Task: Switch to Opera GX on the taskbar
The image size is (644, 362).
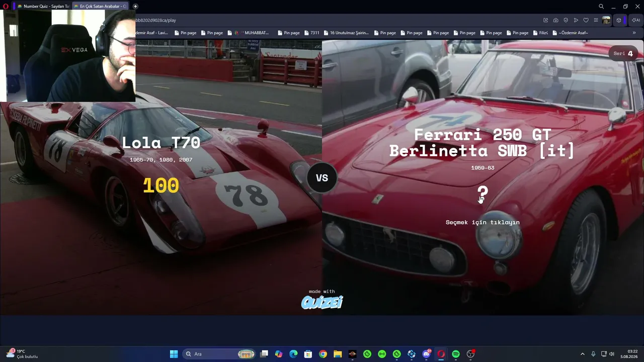Action: coord(441,354)
